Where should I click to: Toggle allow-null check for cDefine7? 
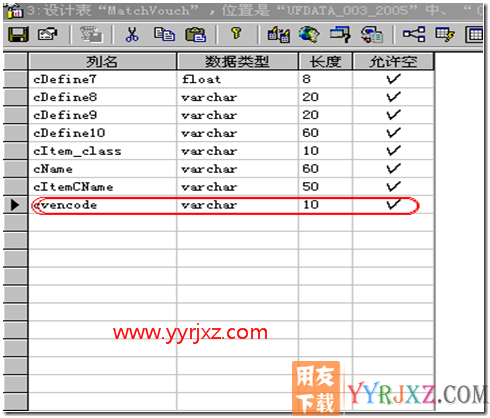[393, 79]
